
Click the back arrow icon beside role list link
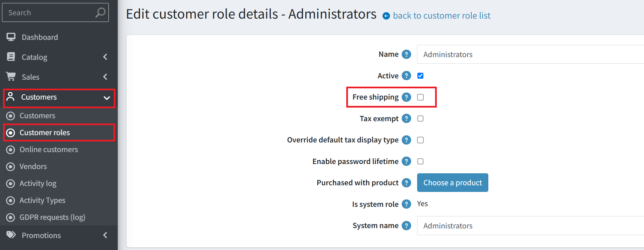point(386,16)
